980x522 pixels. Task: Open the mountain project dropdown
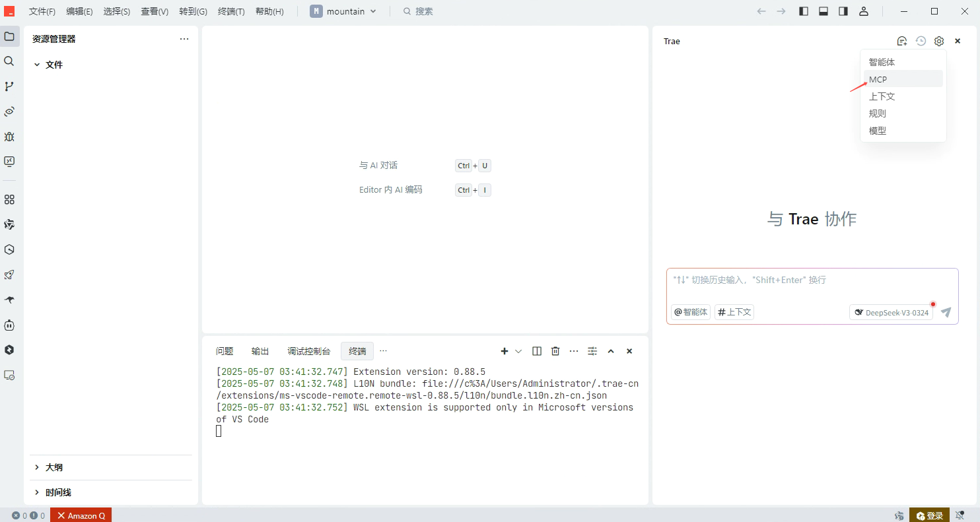click(x=343, y=11)
